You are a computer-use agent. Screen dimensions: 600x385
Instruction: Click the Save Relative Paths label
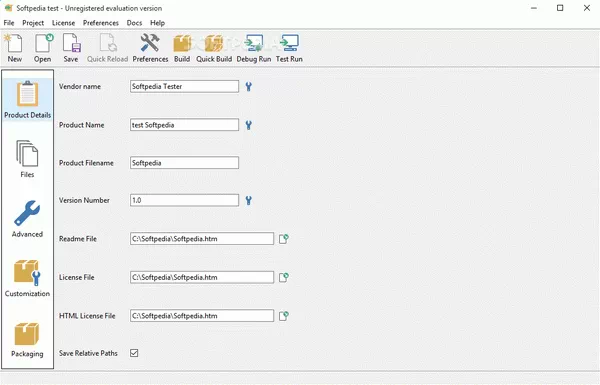click(x=88, y=353)
